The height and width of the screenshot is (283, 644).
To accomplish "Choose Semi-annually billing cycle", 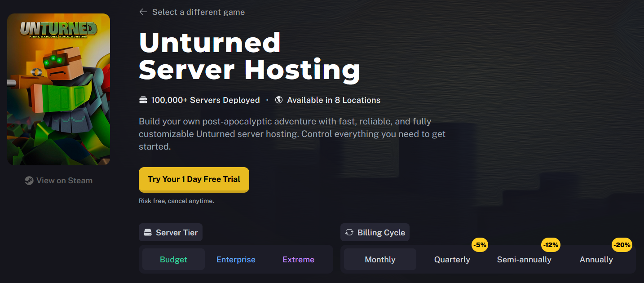I will 524,260.
